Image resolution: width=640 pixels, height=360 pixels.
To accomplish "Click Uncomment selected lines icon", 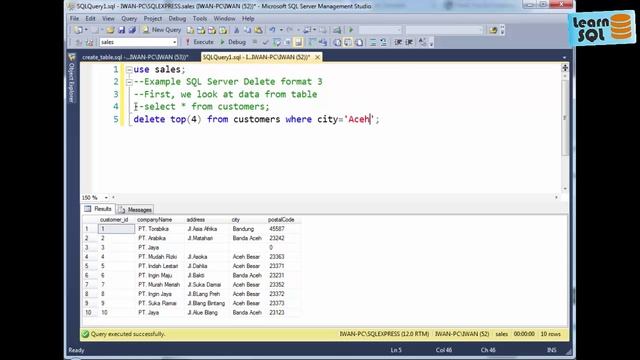I will (384, 42).
